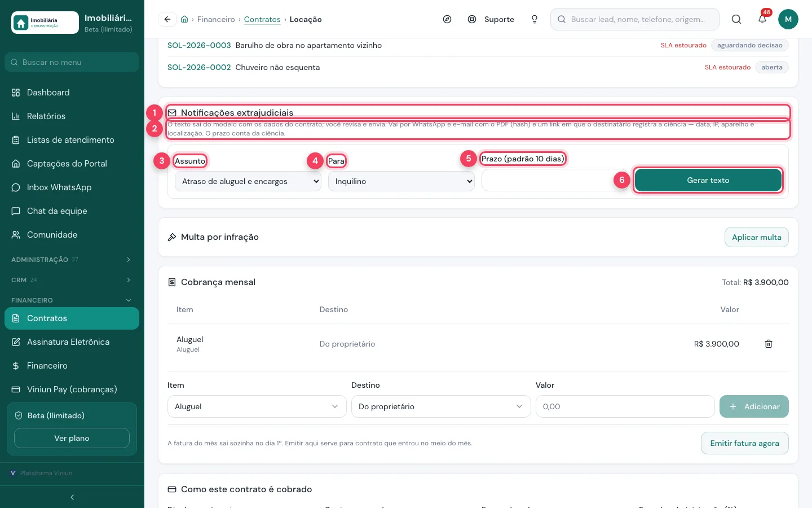Open Captações do Portal
This screenshot has height=508, width=812.
click(72, 164)
